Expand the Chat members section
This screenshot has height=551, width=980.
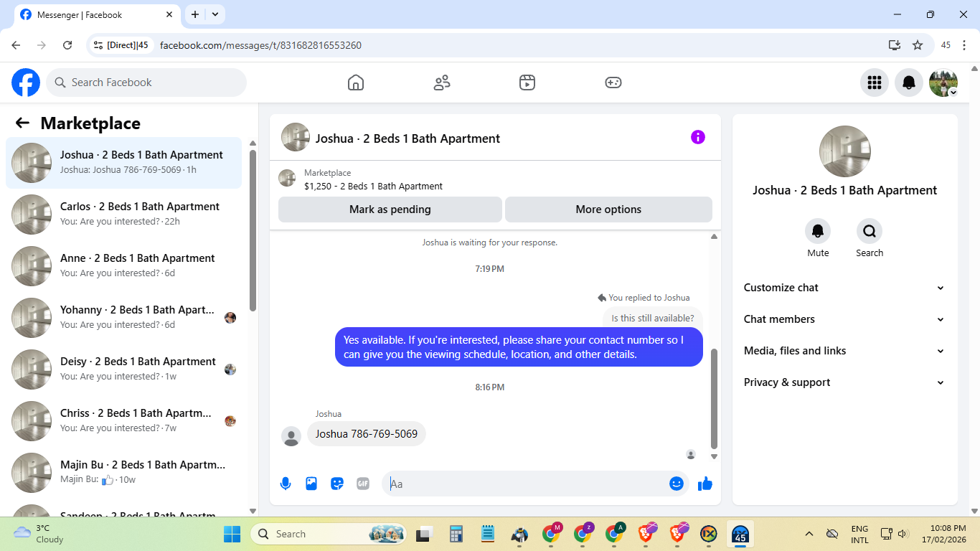[x=844, y=319]
